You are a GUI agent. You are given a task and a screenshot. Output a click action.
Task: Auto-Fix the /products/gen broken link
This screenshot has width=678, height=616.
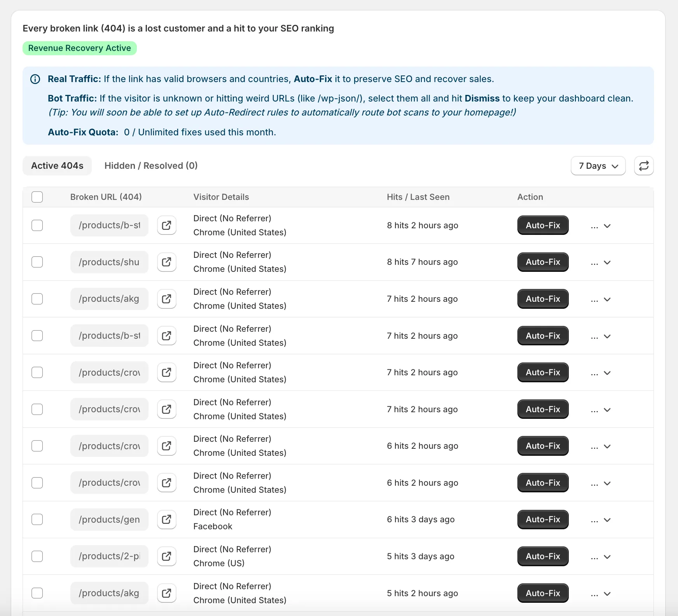click(543, 520)
